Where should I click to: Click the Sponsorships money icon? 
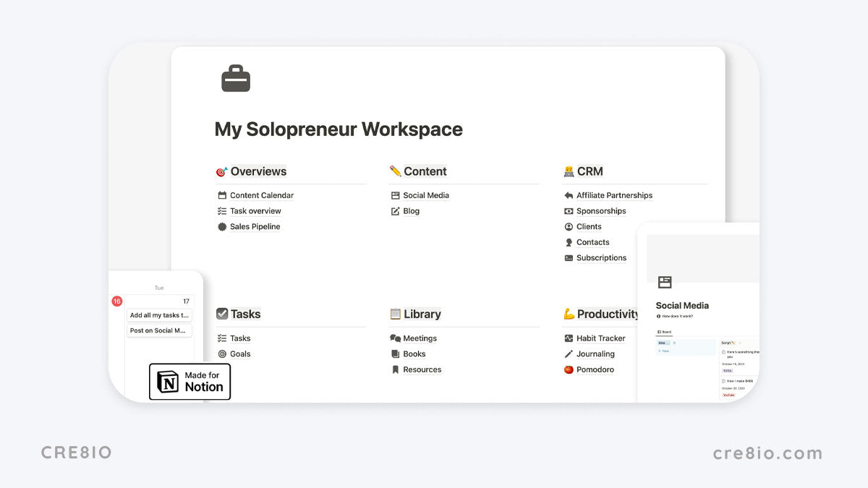(x=569, y=211)
